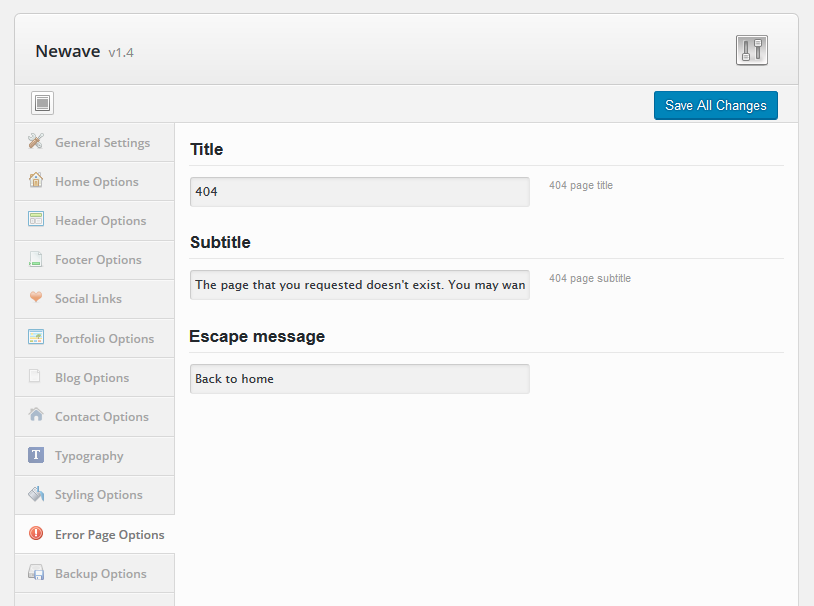Viewport: 814px width, 606px height.
Task: Click the Title field containing 404
Action: point(360,192)
